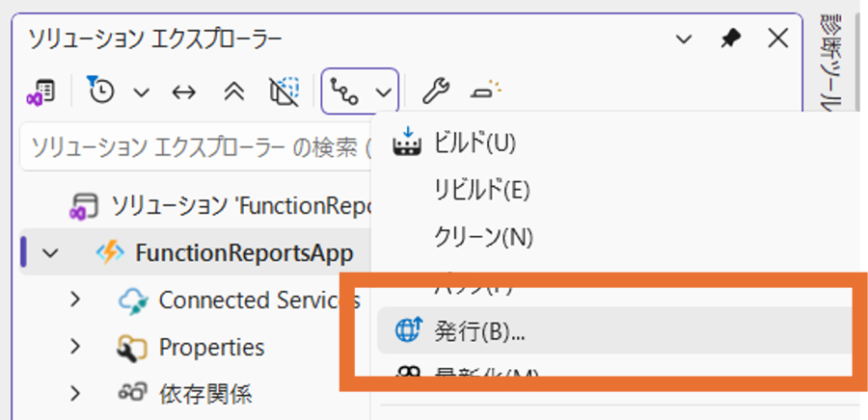
Task: Click the solution icon beside ソリューション node
Action: click(x=84, y=207)
